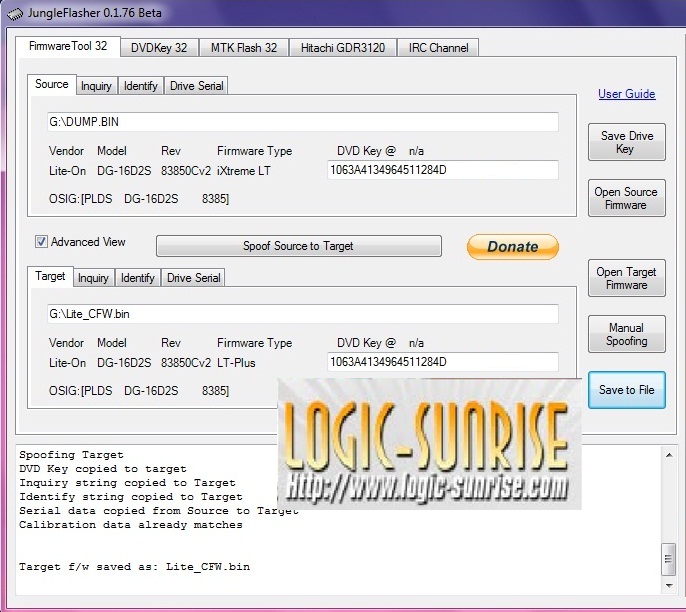The height and width of the screenshot is (612, 686).
Task: Click Spoof Source to Target button
Action: tap(299, 246)
